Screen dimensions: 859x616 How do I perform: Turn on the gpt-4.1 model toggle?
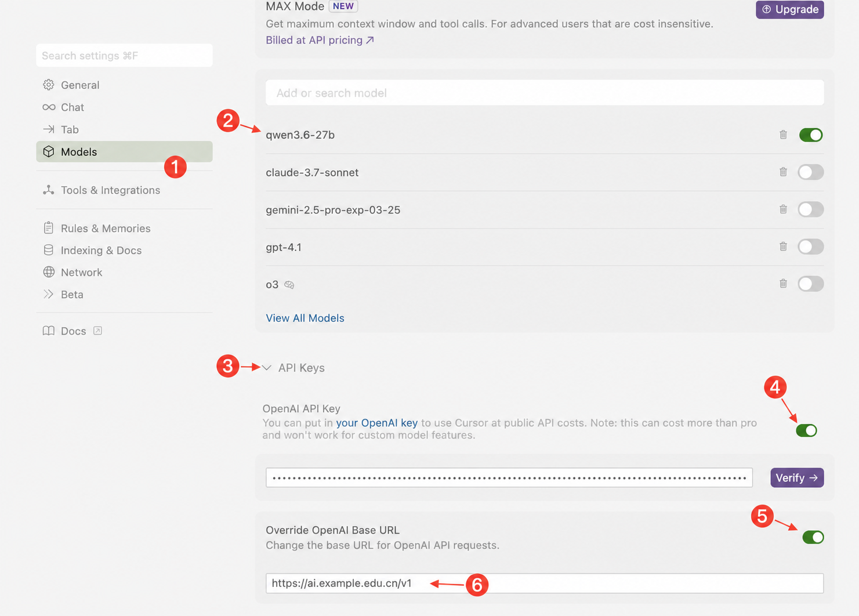810,247
